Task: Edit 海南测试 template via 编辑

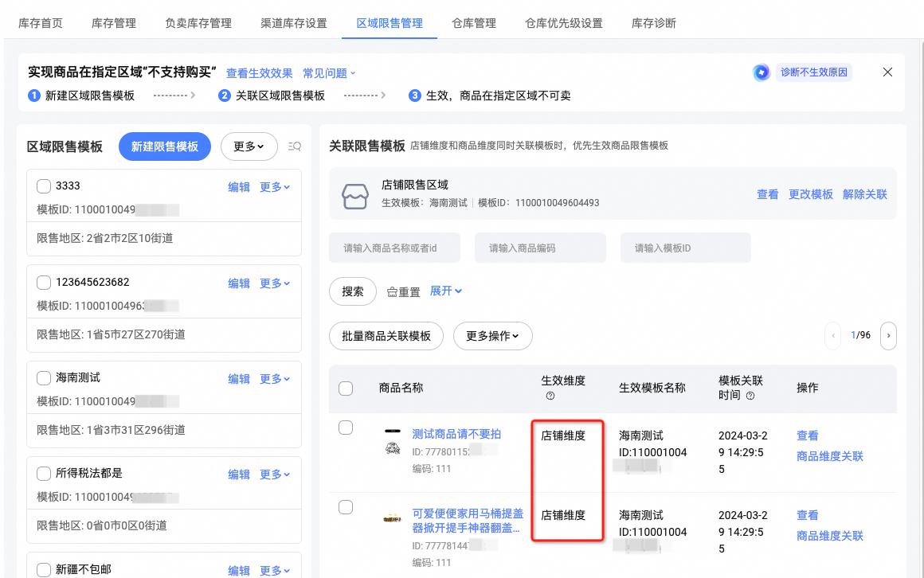Action: [x=239, y=379]
